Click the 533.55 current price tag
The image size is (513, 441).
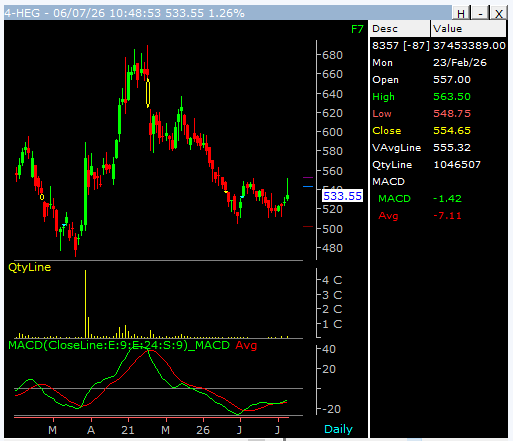[342, 196]
